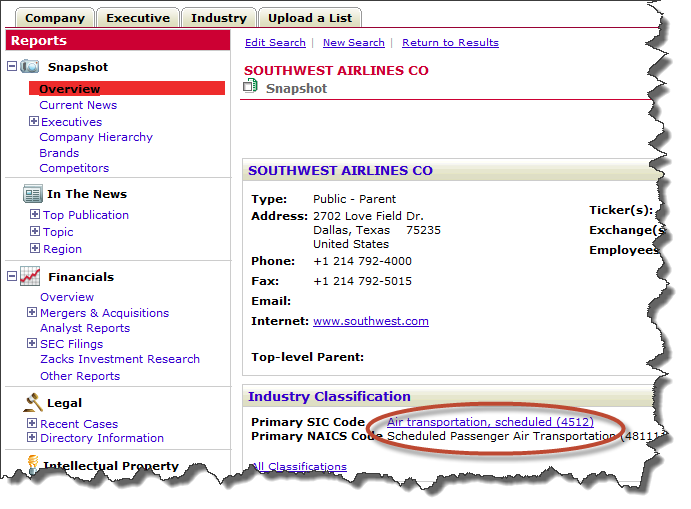Select the highlighted Snapshot Overview item
This screenshot has width=691, height=509.
tap(126, 89)
